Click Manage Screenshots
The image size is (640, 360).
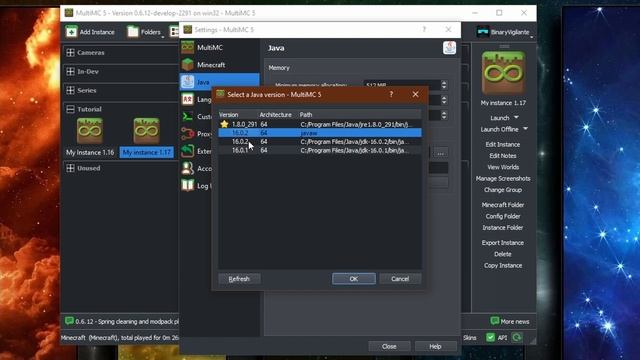point(503,179)
